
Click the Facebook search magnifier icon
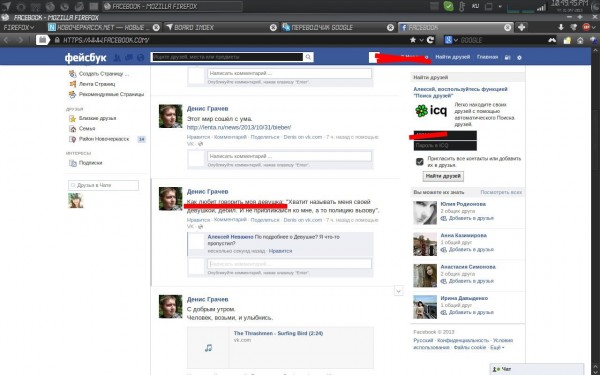pyautogui.click(x=308, y=57)
